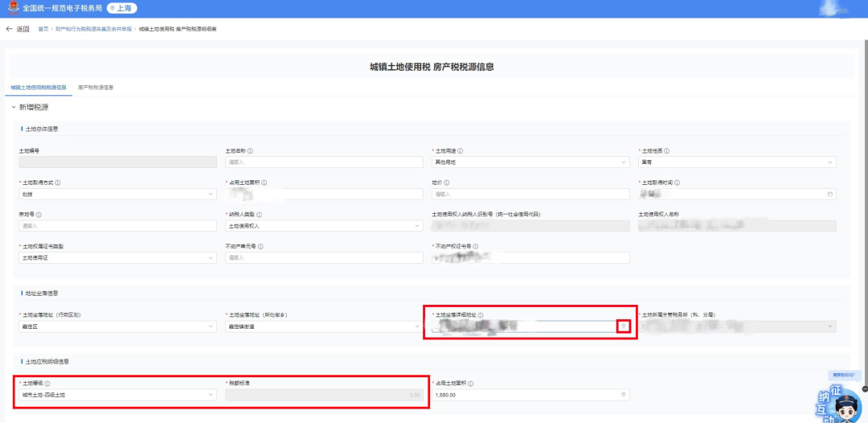Open the 土地用途 dropdown showing 其他用地
This screenshot has width=868, height=423.
pyautogui.click(x=530, y=162)
